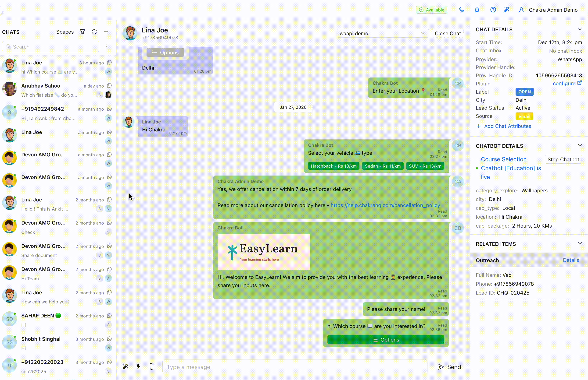Toggle the Available status badge
This screenshot has height=380, width=588.
(x=431, y=10)
